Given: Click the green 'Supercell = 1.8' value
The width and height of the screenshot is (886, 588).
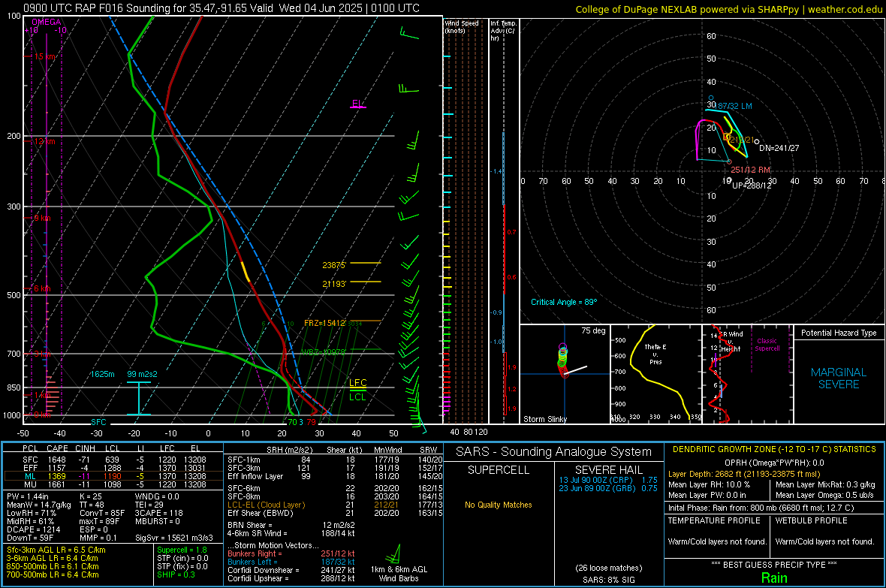Looking at the screenshot, I should click(x=182, y=550).
